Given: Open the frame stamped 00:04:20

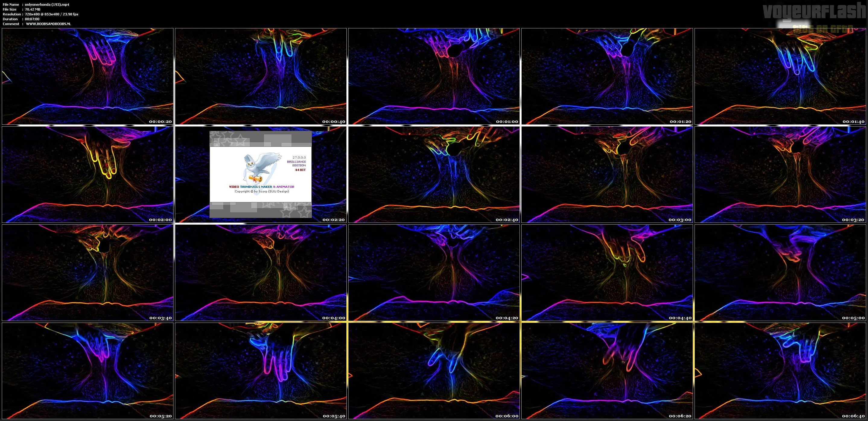Looking at the screenshot, I should (x=434, y=273).
